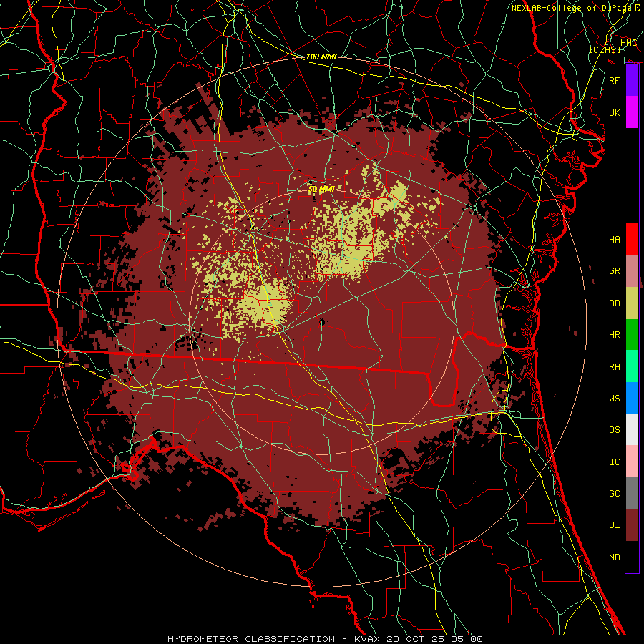
Task: Click the HA legend label
Action: 614,240
